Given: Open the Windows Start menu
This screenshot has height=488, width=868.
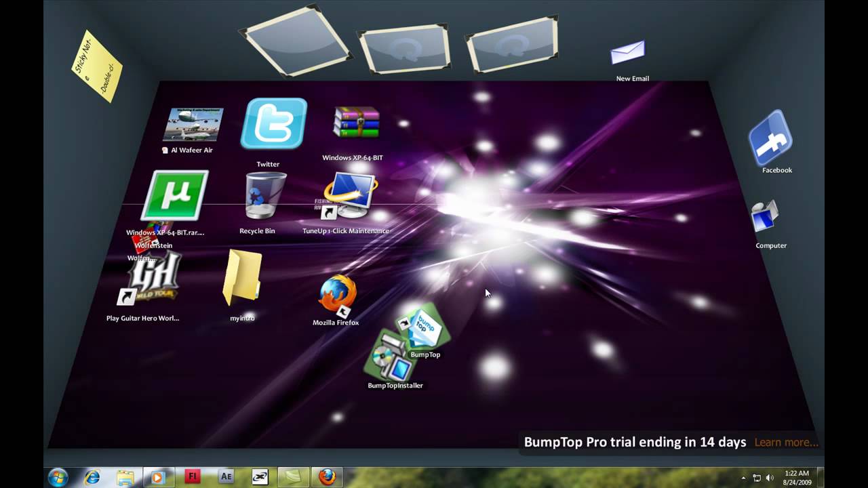Looking at the screenshot, I should click(x=58, y=476).
